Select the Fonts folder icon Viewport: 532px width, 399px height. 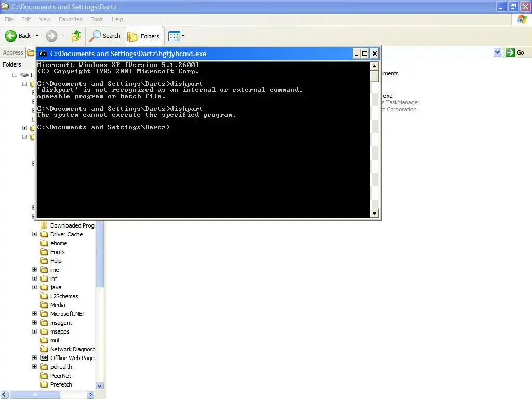pos(44,252)
